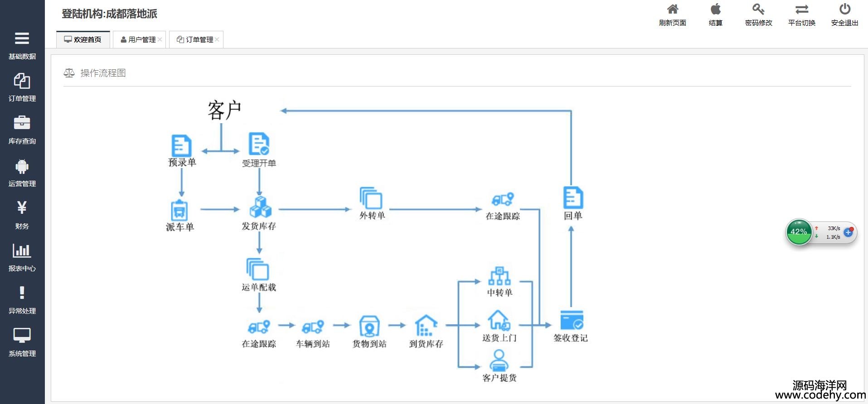Click the 结算 button in header
The image size is (868, 404).
(x=715, y=14)
